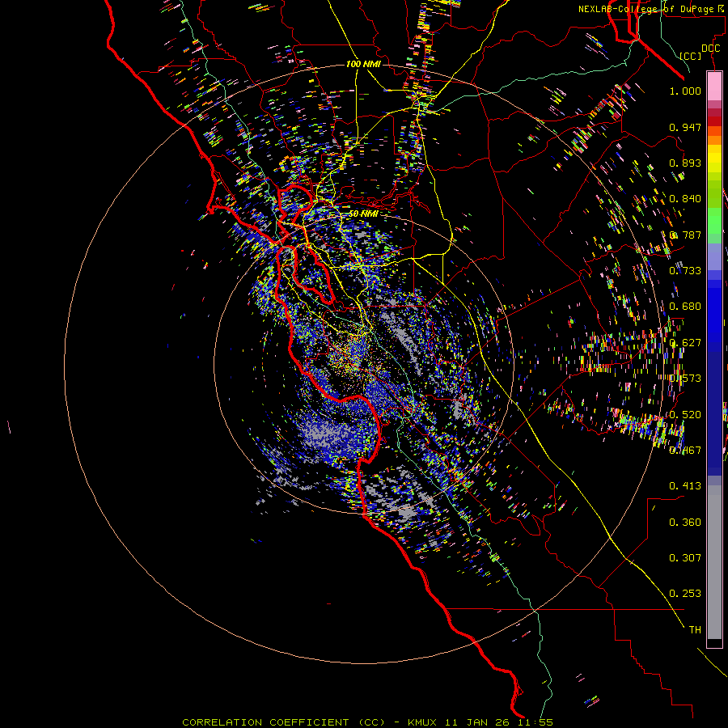Click the 100 NMI range ring label
This screenshot has width=728, height=728.
(x=363, y=64)
